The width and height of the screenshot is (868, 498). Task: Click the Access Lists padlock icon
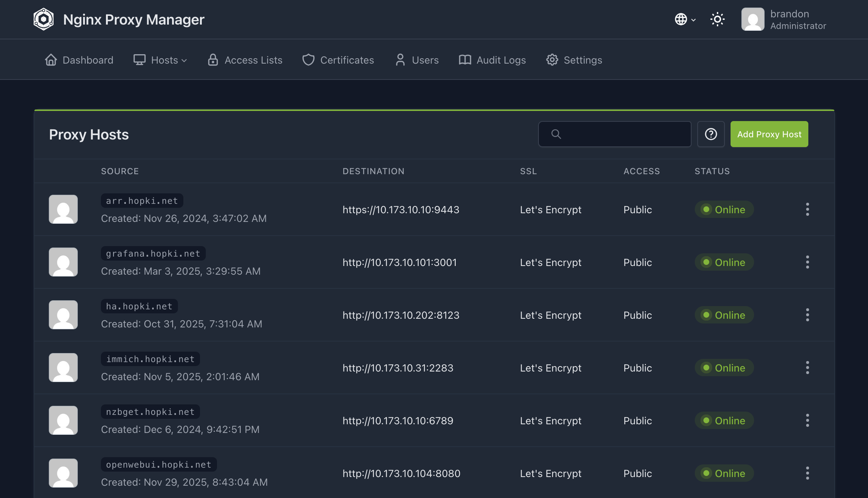(x=213, y=60)
